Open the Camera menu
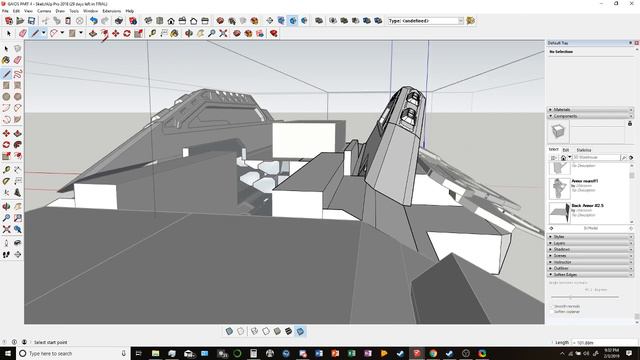640x360 pixels. coord(44,11)
